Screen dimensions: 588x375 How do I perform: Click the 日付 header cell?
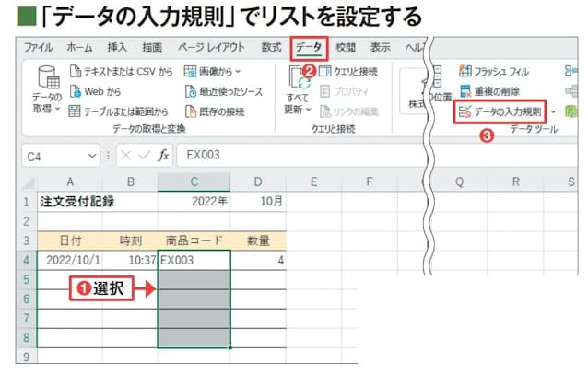tap(70, 240)
